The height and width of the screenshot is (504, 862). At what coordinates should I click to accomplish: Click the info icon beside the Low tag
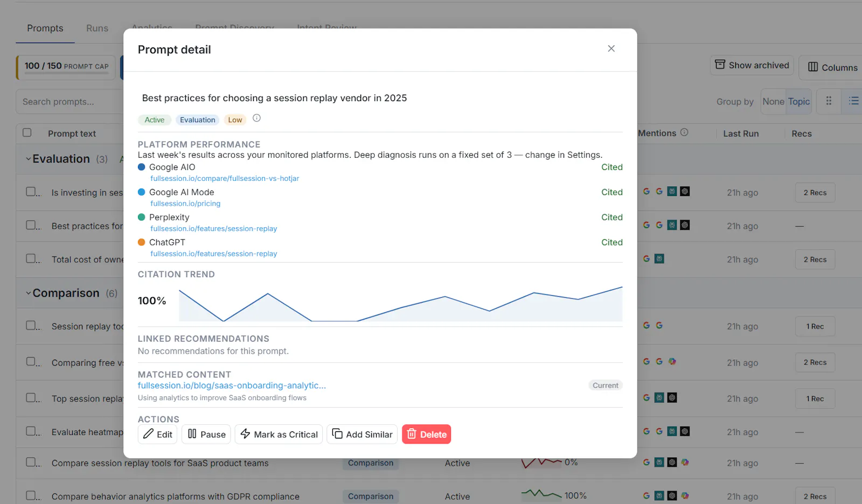256,118
